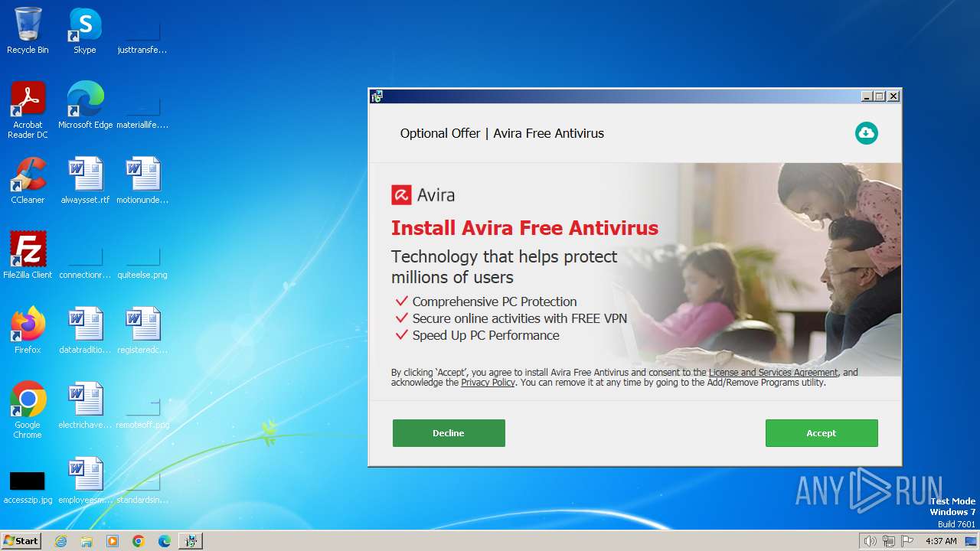The width and height of the screenshot is (980, 551).
Task: Click the network tray icon
Action: 889,541
